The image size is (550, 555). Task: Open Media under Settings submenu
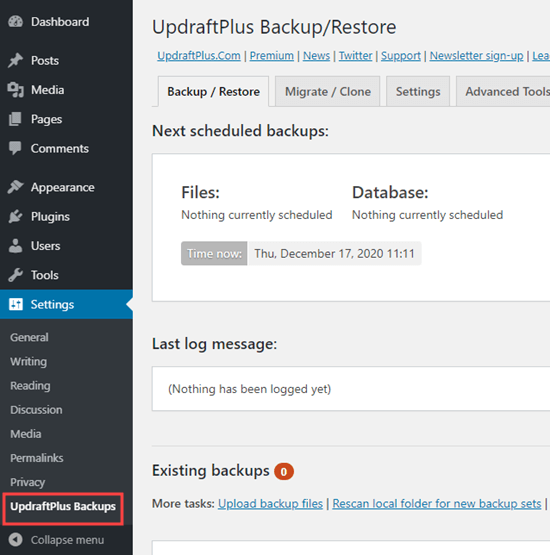(25, 434)
